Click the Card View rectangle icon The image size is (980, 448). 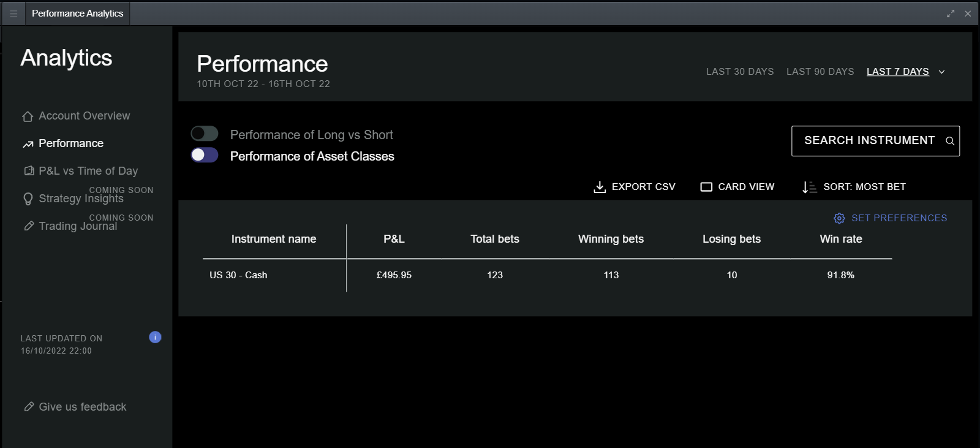[x=706, y=187]
